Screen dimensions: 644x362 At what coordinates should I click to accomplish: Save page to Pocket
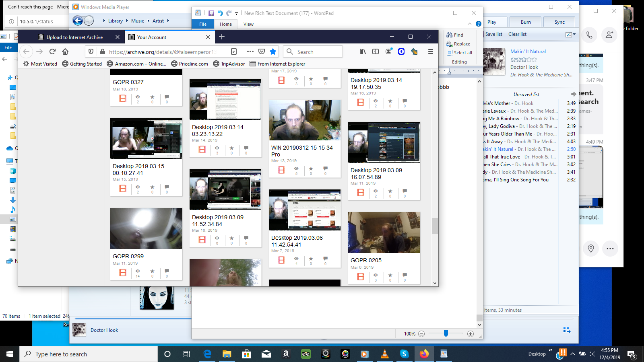[x=262, y=51]
